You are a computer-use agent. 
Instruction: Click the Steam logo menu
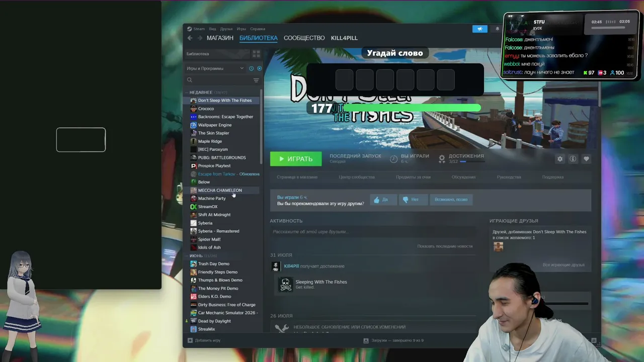pos(196,29)
